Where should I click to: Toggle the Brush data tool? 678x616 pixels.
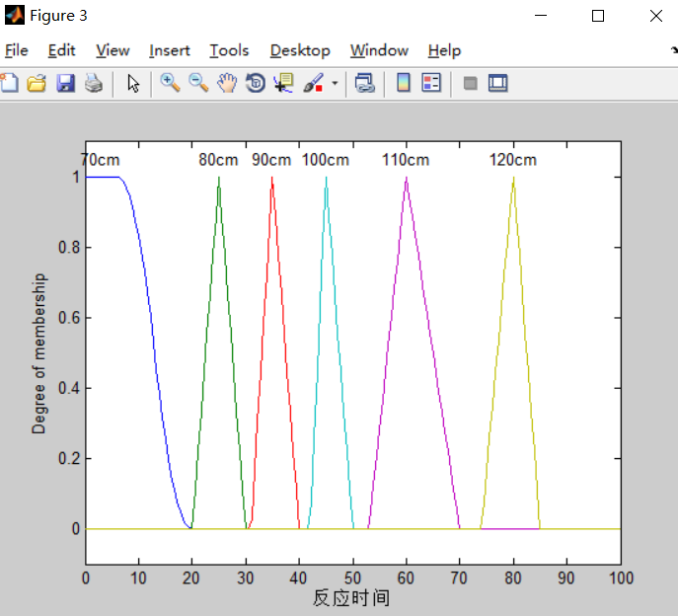click(x=314, y=83)
